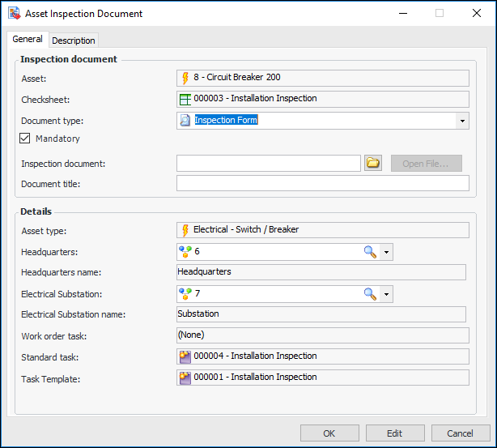
Task: Click the lightning bolt icon in Asset field
Action: coord(185,79)
